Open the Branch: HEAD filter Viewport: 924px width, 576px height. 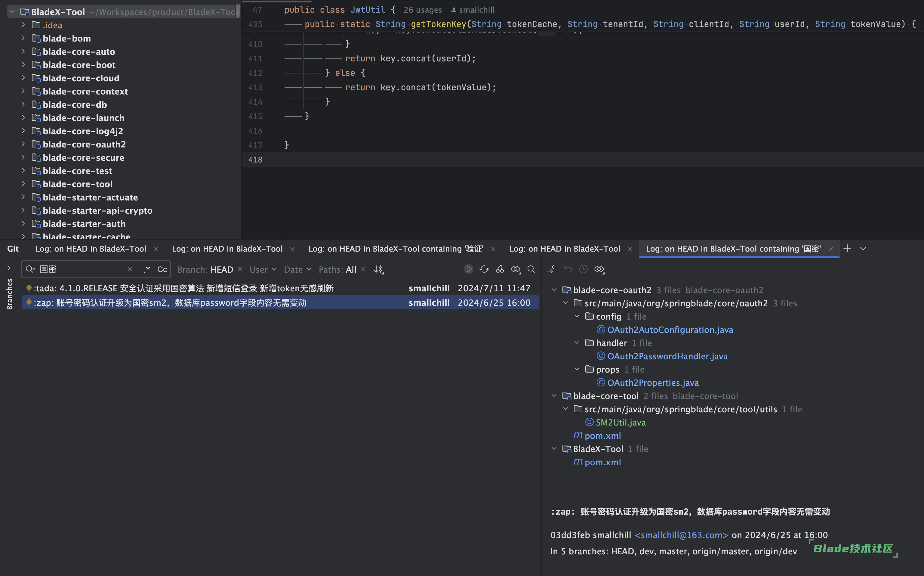click(205, 269)
